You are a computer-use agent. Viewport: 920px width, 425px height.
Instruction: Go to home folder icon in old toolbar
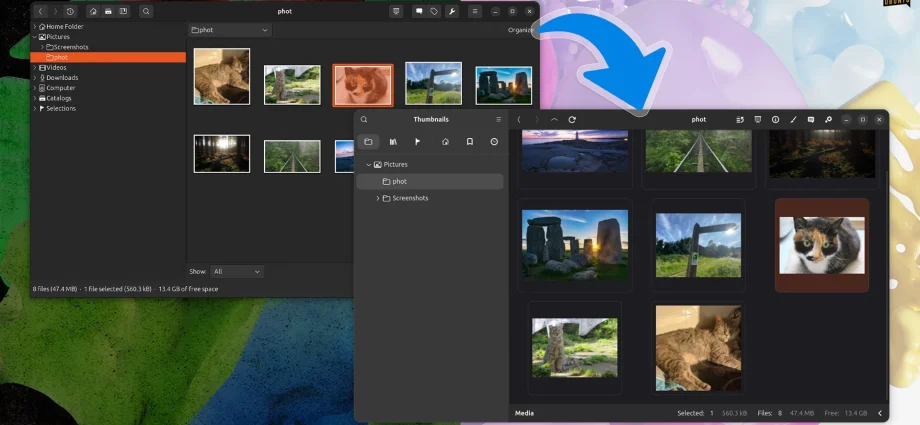[x=93, y=11]
